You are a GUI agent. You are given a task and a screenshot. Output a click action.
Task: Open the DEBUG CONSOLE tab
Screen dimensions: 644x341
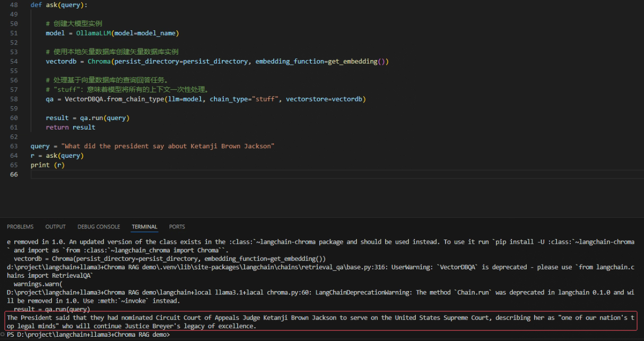click(99, 227)
